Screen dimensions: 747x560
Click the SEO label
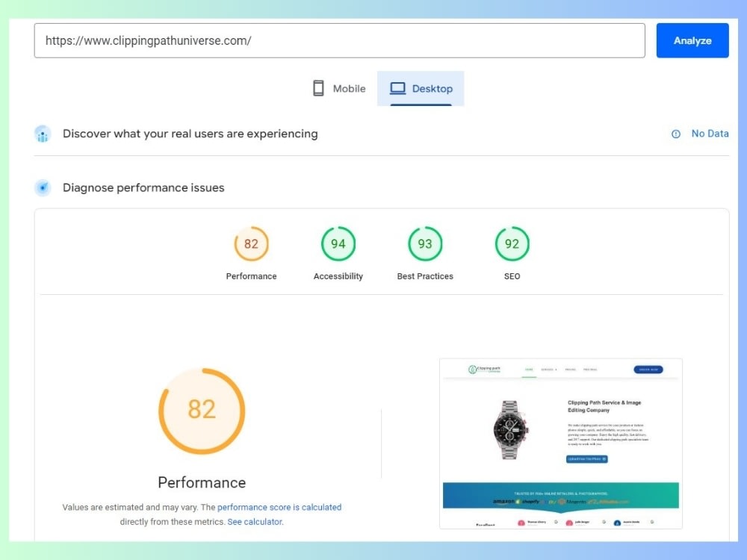(x=512, y=276)
